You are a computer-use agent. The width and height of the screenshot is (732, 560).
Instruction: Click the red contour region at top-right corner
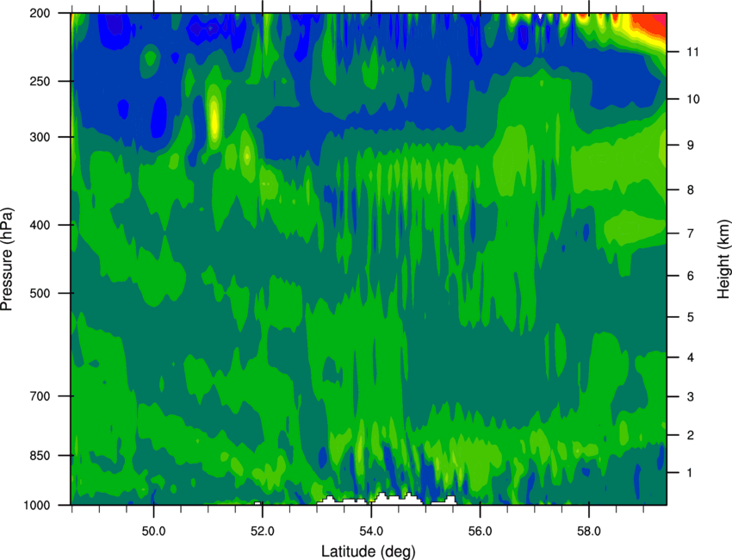point(651,22)
